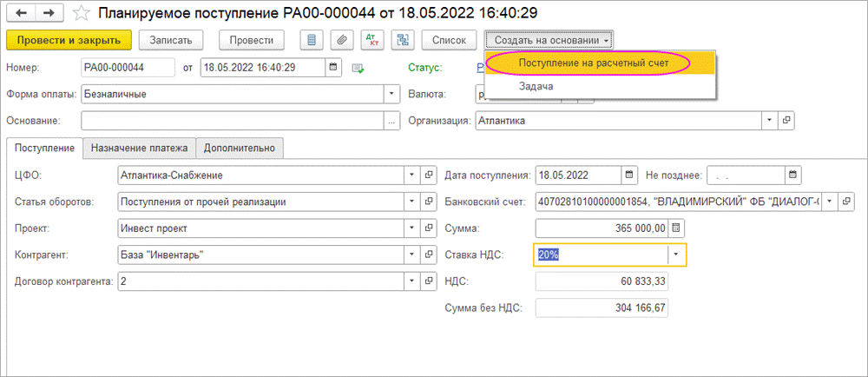868x377 pixels.
Task: Show Дт/Кт accounting entries icon
Action: point(372,40)
